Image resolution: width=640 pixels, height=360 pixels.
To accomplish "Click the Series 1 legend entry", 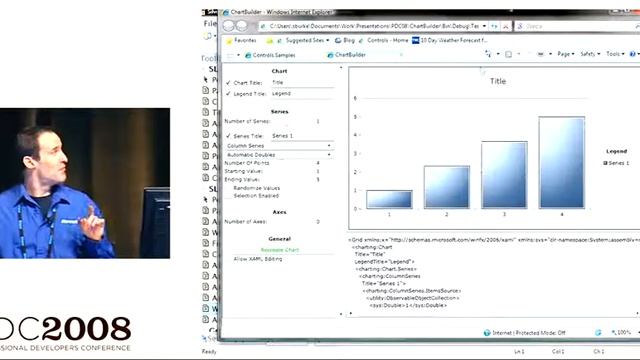I will [x=616, y=163].
